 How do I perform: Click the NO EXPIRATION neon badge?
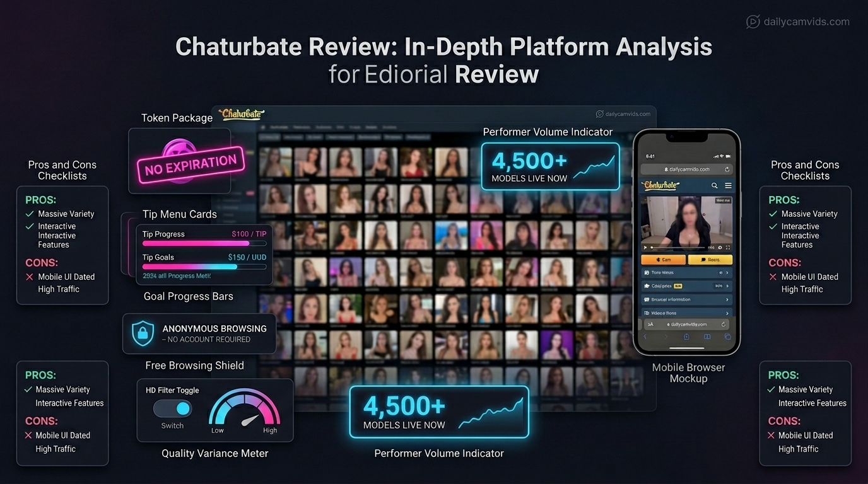[190, 164]
